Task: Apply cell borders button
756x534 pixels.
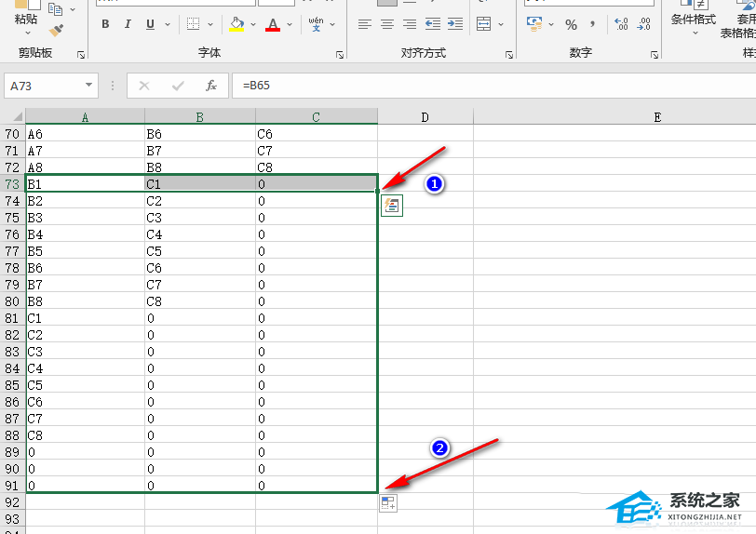Action: [x=194, y=24]
